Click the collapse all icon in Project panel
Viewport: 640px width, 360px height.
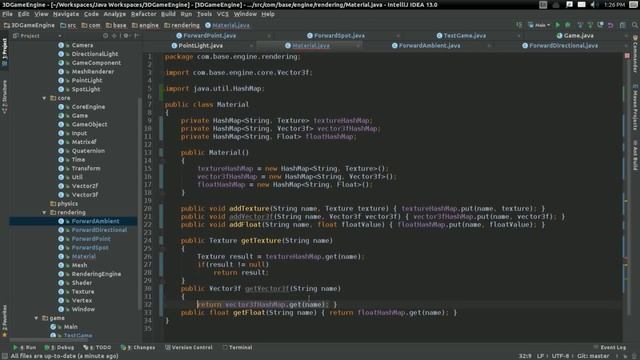click(115, 36)
